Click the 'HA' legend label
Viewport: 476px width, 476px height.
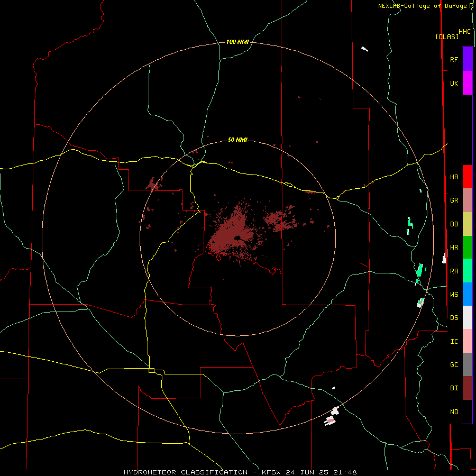454,177
